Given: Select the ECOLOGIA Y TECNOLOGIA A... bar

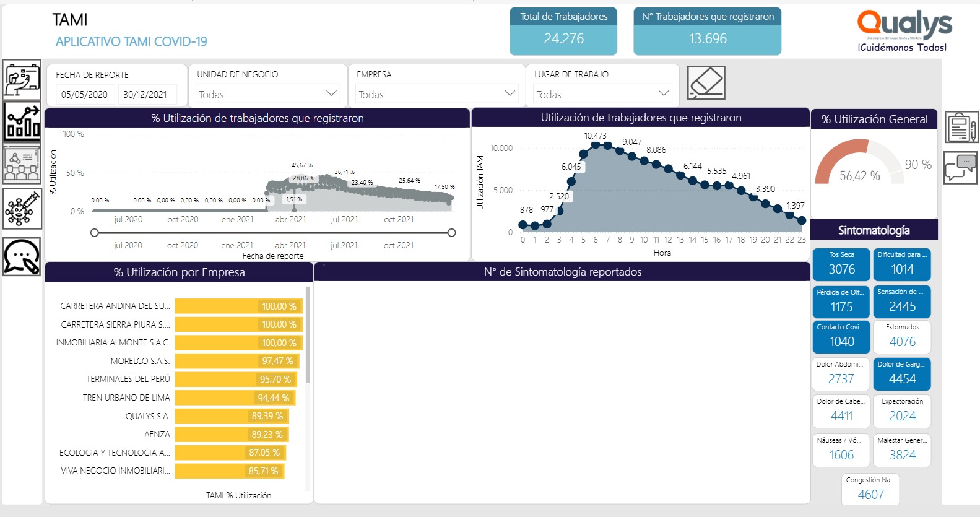Looking at the screenshot, I should [230, 453].
